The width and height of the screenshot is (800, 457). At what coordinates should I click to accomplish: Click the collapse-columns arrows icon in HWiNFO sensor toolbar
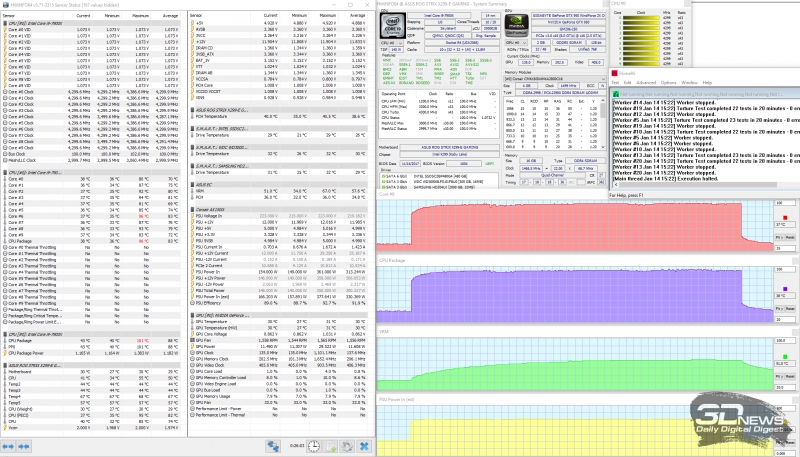tap(23, 446)
